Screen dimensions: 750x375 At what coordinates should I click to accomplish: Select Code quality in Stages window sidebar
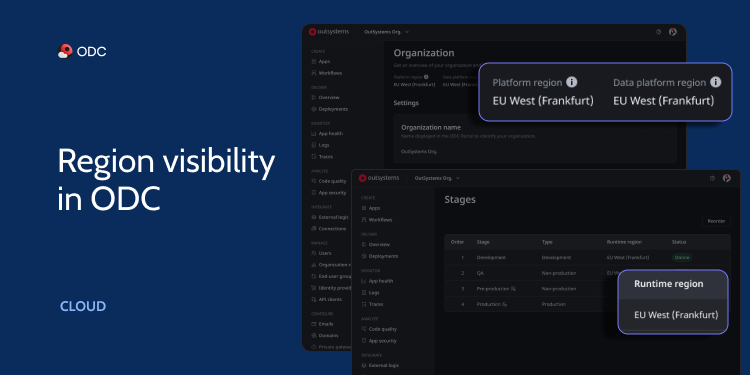point(379,329)
